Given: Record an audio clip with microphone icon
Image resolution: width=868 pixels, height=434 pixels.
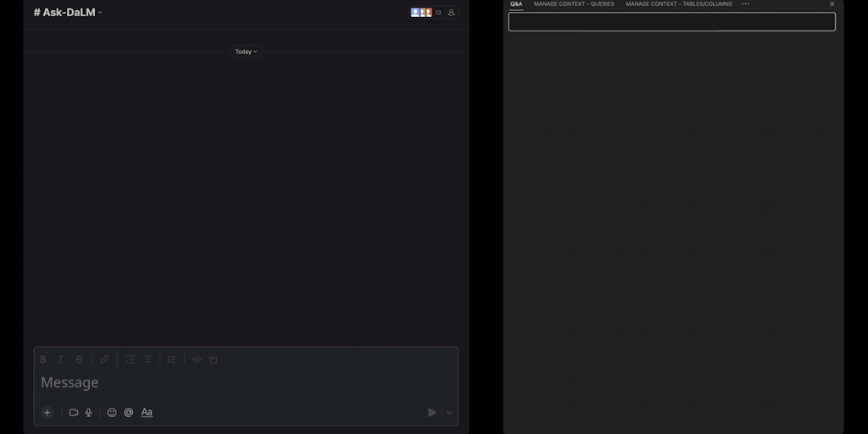Looking at the screenshot, I should pyautogui.click(x=89, y=413).
